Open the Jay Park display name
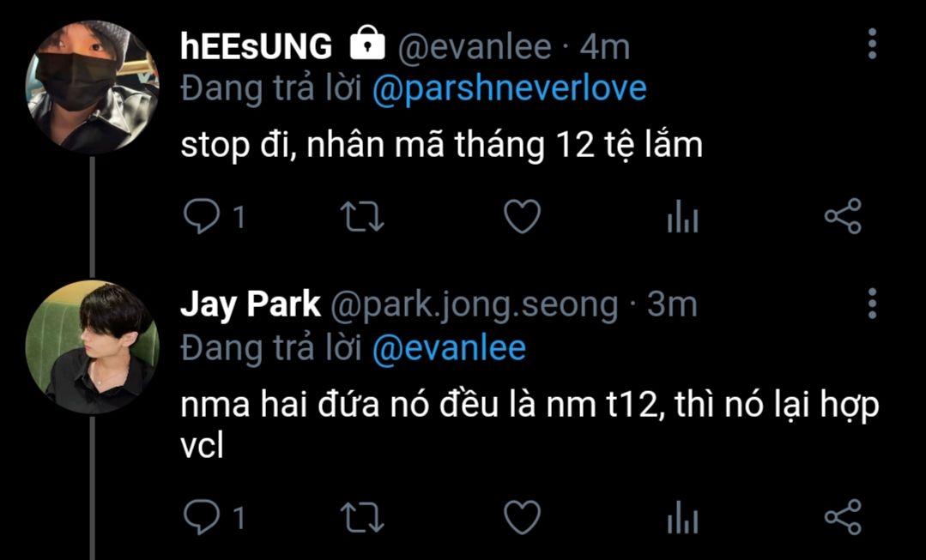 coord(251,305)
